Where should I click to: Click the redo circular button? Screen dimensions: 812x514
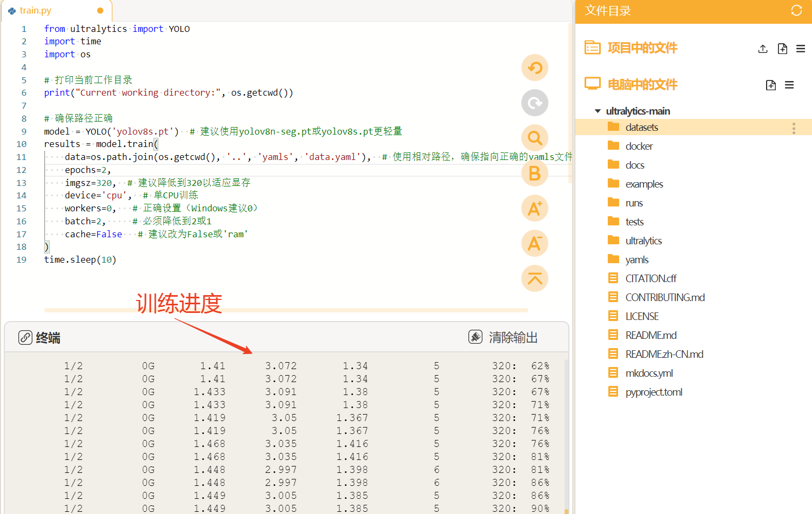coord(535,103)
